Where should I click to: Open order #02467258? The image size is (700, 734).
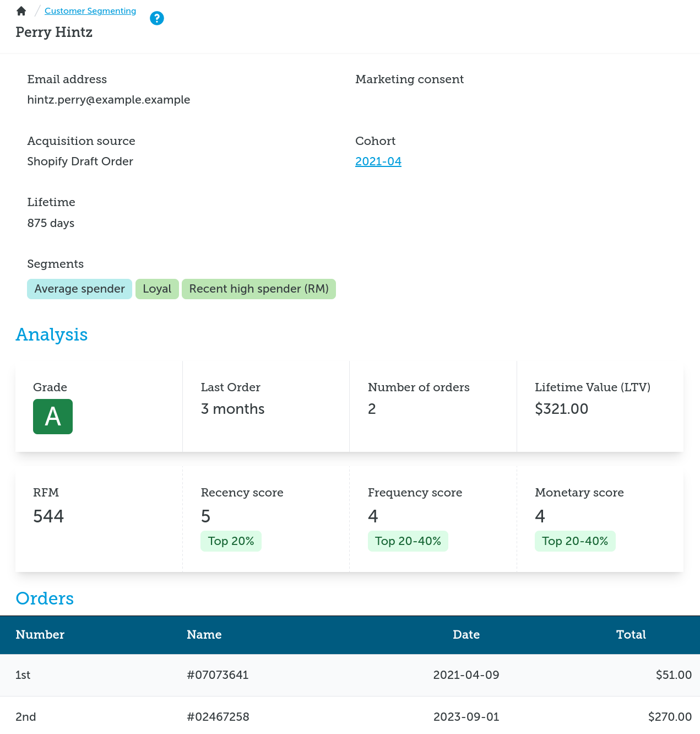click(x=218, y=717)
